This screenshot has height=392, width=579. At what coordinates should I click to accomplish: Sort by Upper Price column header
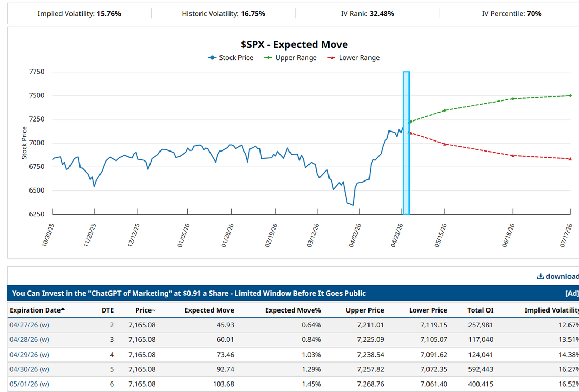364,310
